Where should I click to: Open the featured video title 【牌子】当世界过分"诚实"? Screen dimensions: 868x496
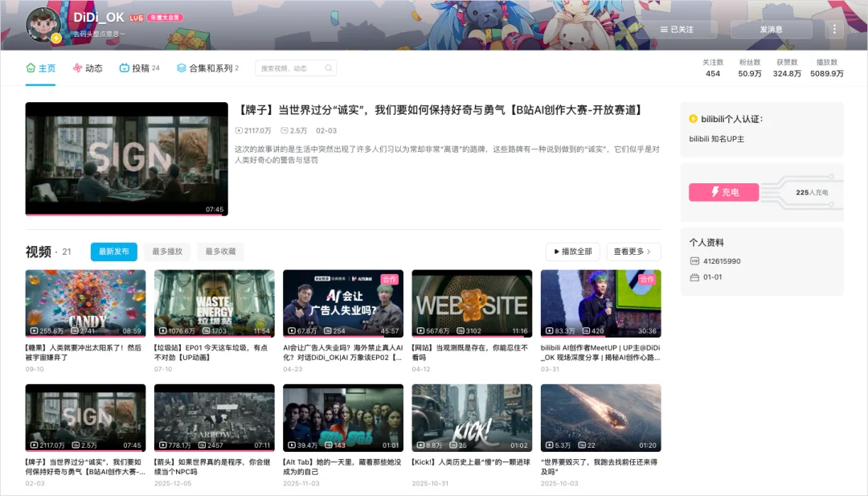[x=440, y=110]
